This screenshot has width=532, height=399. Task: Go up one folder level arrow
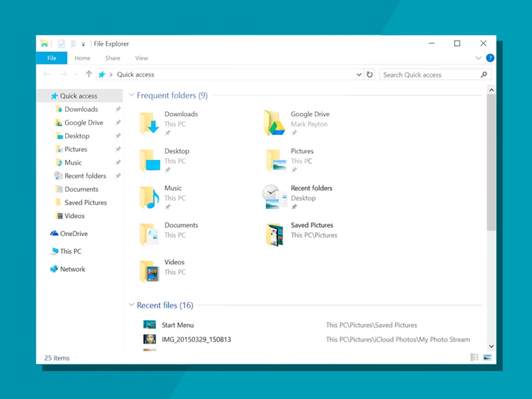[89, 74]
